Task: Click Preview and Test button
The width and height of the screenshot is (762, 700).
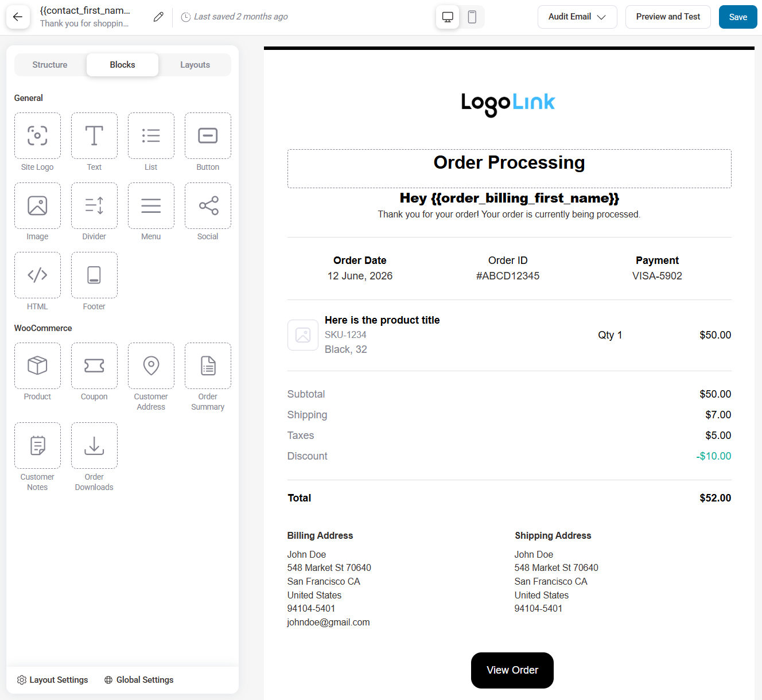Action: pos(668,17)
